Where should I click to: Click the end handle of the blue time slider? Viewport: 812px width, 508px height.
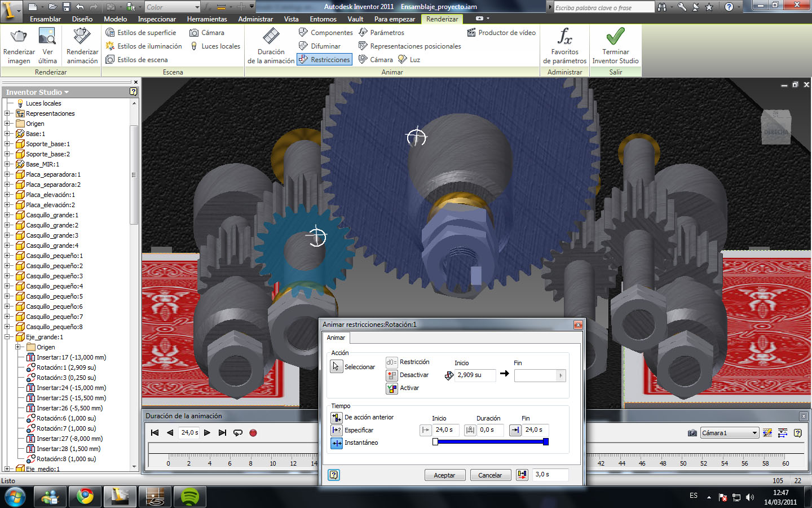[546, 442]
